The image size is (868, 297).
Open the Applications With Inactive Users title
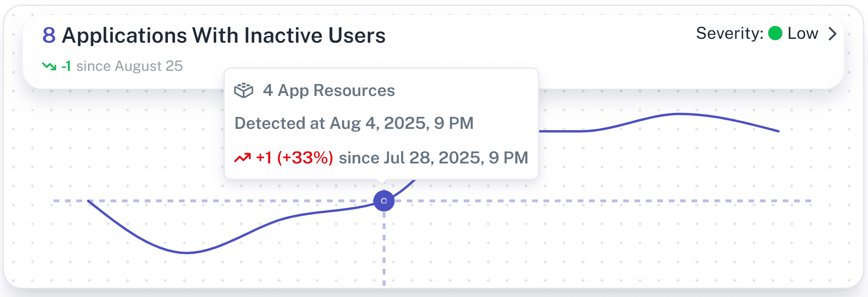(224, 35)
